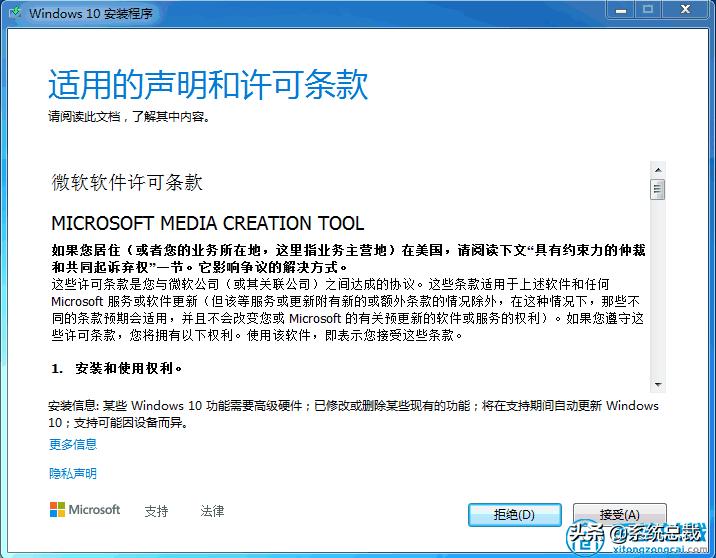Click the 支持 support link
The height and width of the screenshot is (558, 716).
[156, 511]
